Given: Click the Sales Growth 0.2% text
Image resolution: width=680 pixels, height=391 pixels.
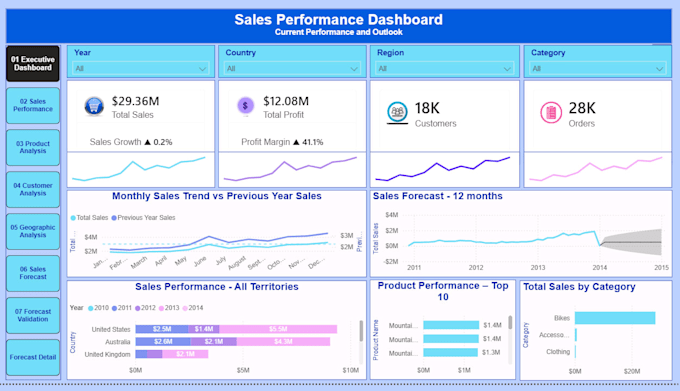Looking at the screenshot, I should click(131, 142).
